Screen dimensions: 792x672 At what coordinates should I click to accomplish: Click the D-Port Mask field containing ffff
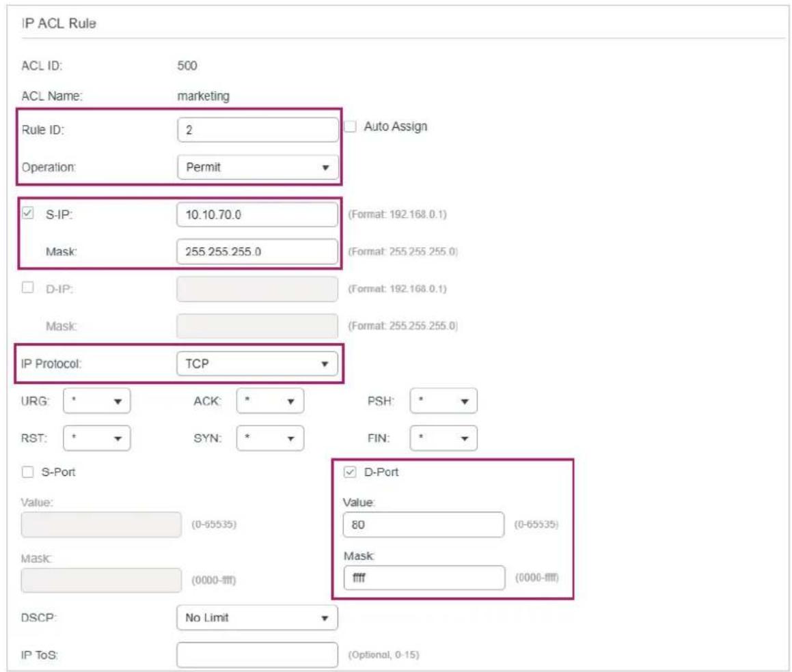point(424,578)
